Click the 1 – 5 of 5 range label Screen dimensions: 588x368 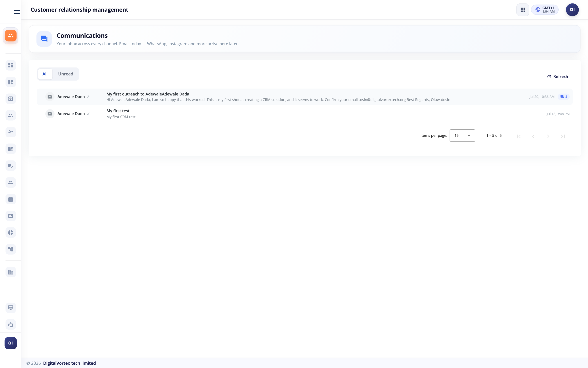coord(494,135)
